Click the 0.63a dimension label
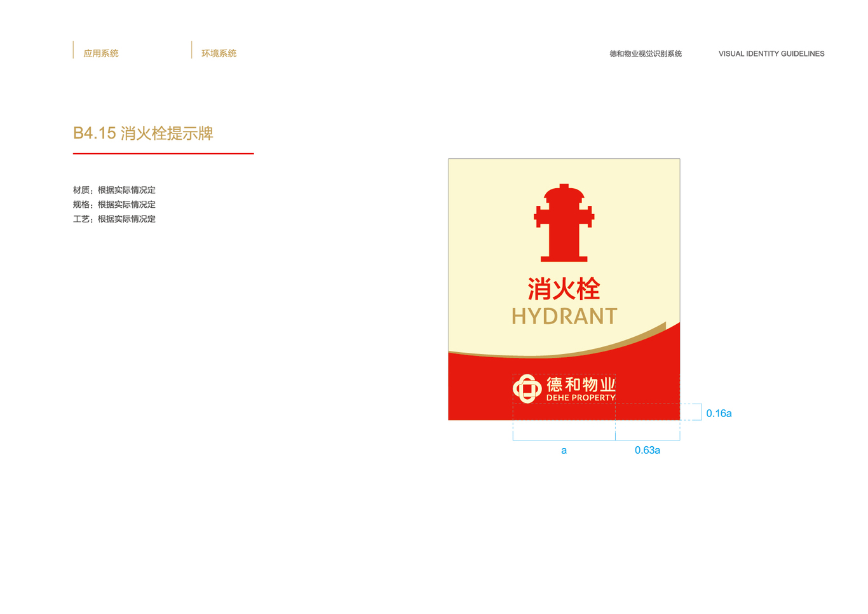Viewport: 868px width, 614px height. coord(648,450)
